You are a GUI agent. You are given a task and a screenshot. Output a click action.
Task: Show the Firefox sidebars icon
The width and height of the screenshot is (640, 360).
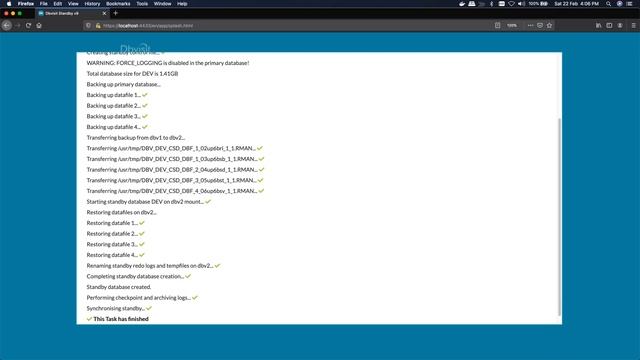(x=609, y=25)
